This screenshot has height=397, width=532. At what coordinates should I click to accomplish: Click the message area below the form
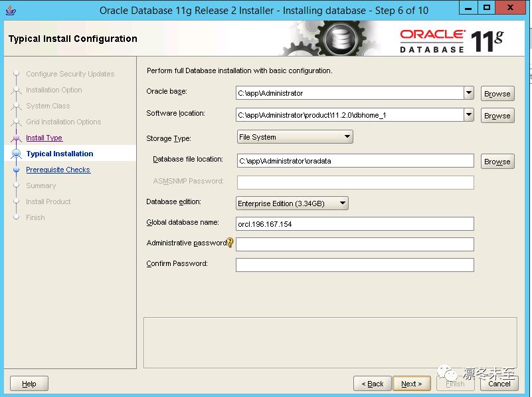[330, 342]
